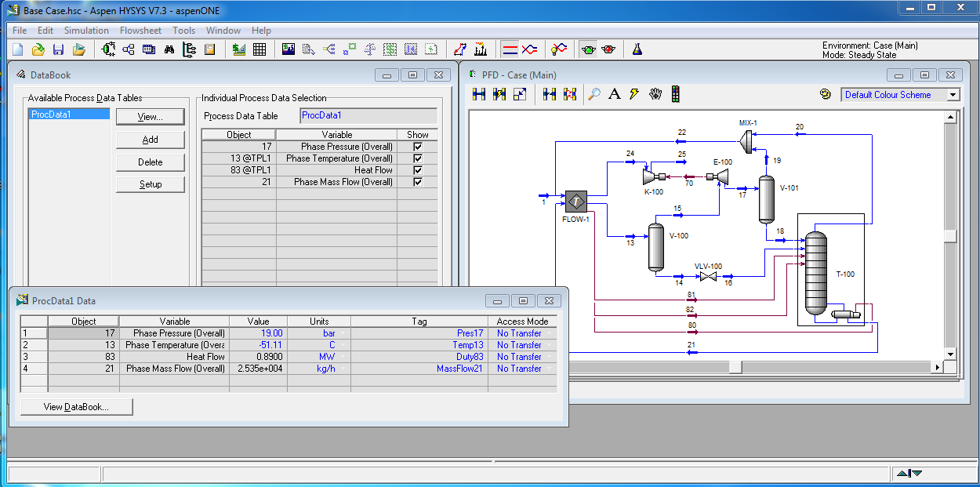
Task: Click the green Active solver traffic light
Action: click(x=587, y=49)
